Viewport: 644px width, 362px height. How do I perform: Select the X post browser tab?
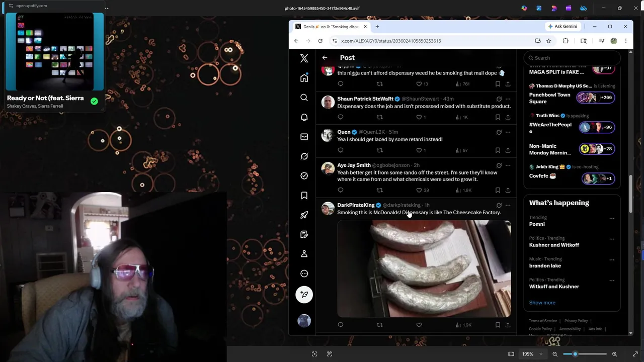coord(331,27)
